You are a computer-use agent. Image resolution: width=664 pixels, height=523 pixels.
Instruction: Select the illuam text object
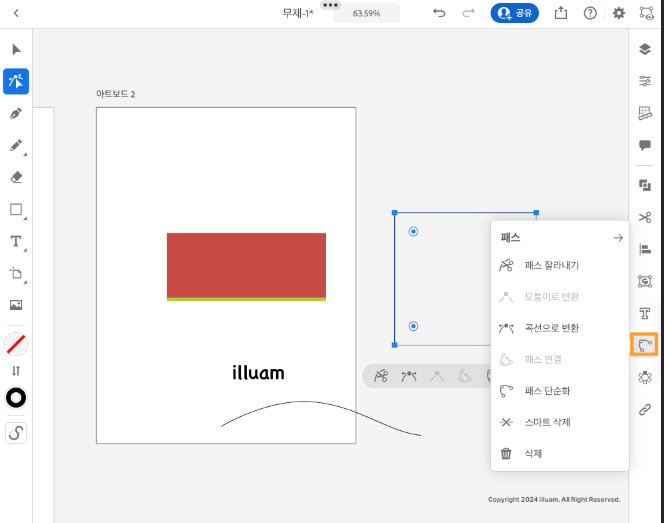click(258, 373)
